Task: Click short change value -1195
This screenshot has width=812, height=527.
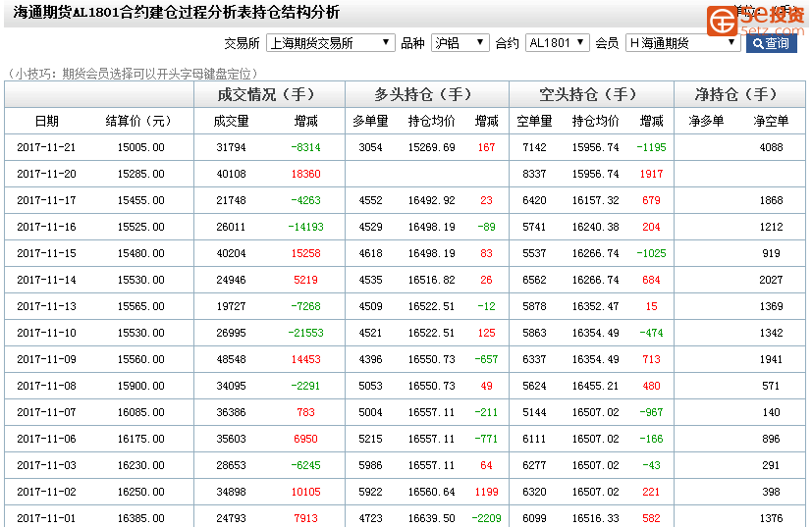Action: (651, 147)
